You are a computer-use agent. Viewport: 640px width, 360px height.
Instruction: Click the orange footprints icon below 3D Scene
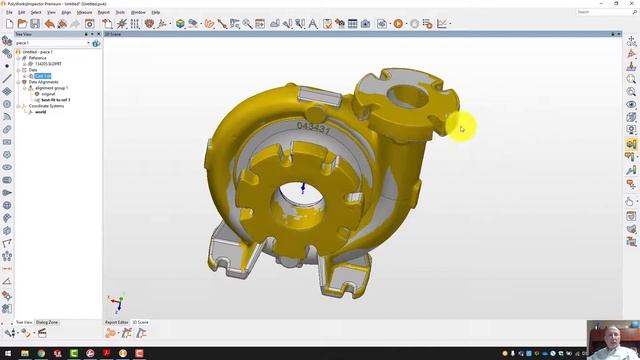click(x=110, y=333)
